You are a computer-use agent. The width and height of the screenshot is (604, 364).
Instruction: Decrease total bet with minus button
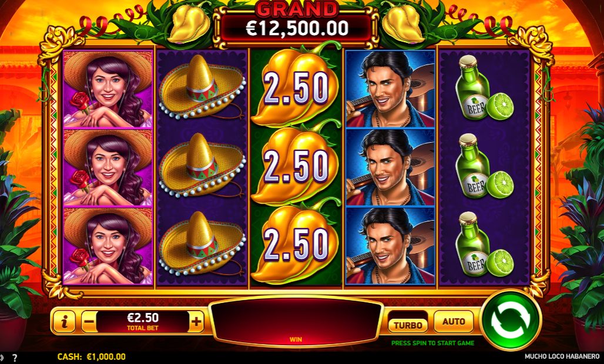pos(89,321)
